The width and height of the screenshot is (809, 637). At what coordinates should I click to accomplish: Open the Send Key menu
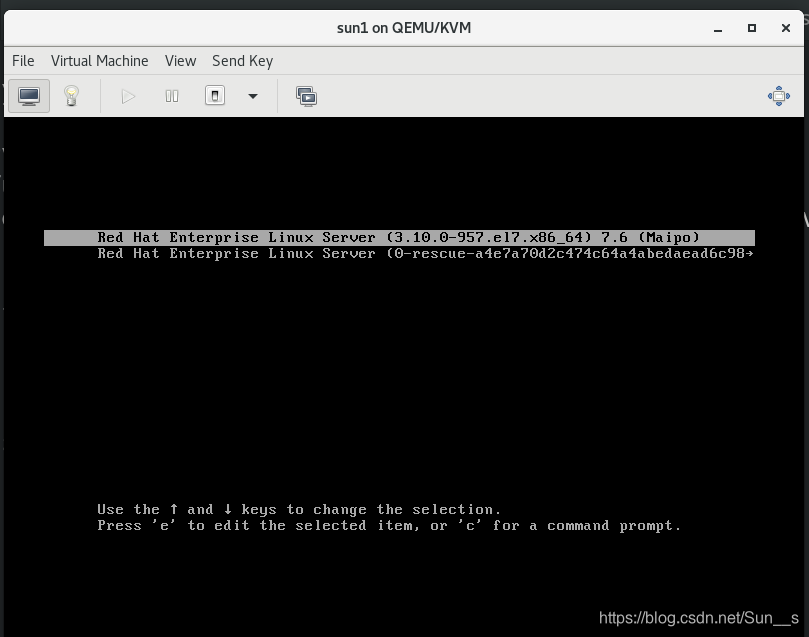[x=242, y=61]
